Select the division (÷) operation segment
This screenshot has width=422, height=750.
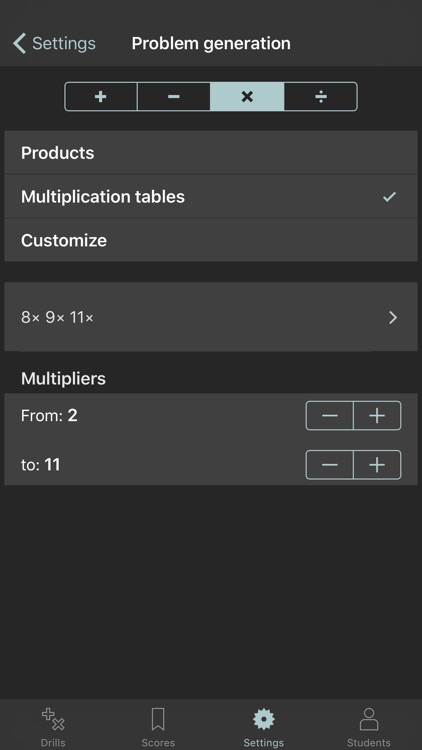(x=321, y=97)
